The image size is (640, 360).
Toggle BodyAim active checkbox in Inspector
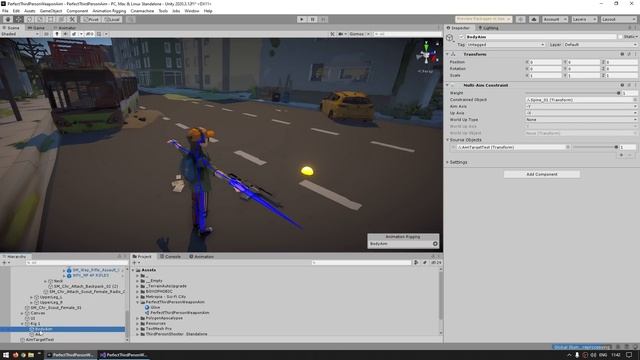pyautogui.click(x=461, y=37)
